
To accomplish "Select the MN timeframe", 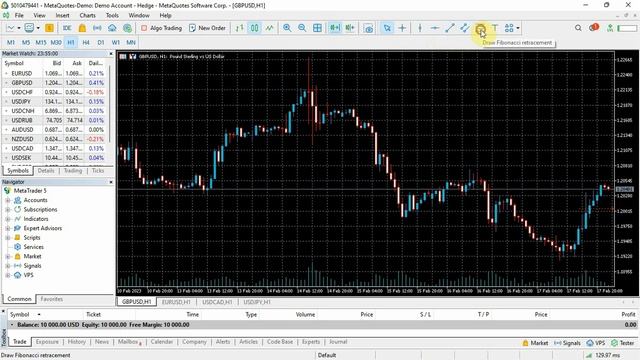I will point(131,42).
